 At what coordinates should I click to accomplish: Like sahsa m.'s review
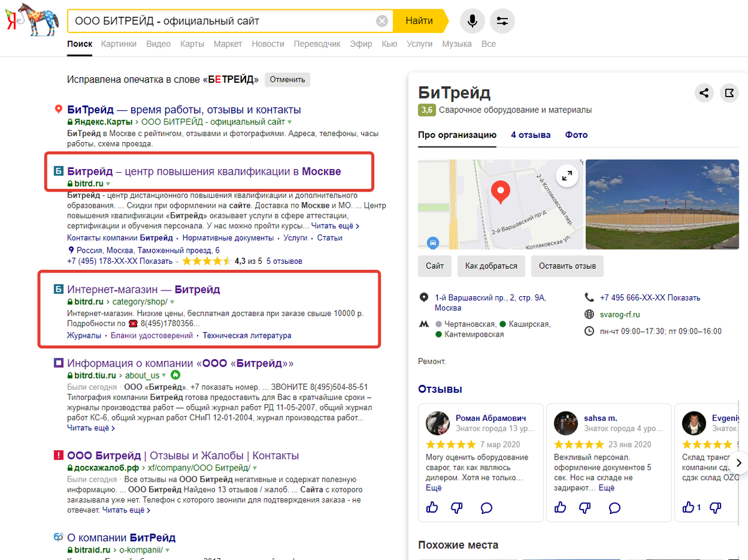pos(560,508)
